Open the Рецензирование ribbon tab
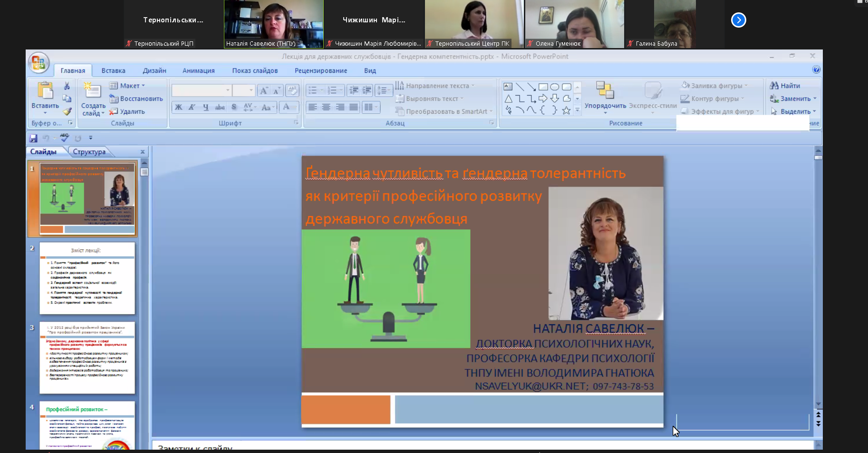 click(321, 70)
